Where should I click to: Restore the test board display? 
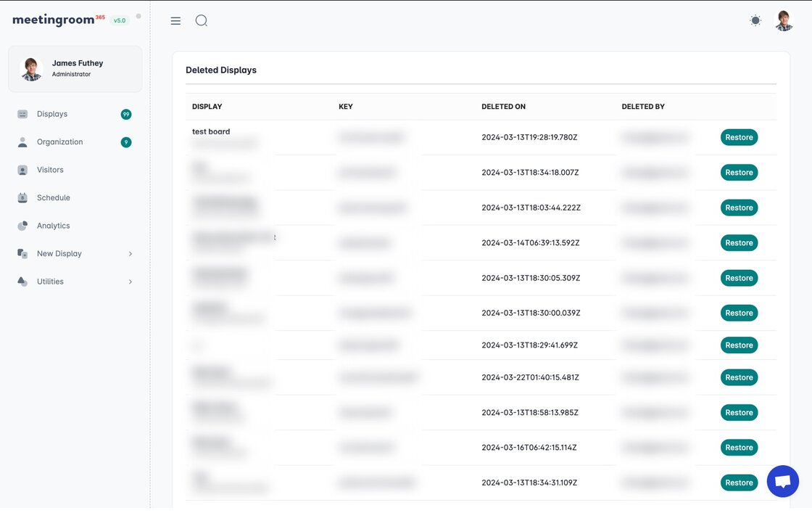click(739, 138)
